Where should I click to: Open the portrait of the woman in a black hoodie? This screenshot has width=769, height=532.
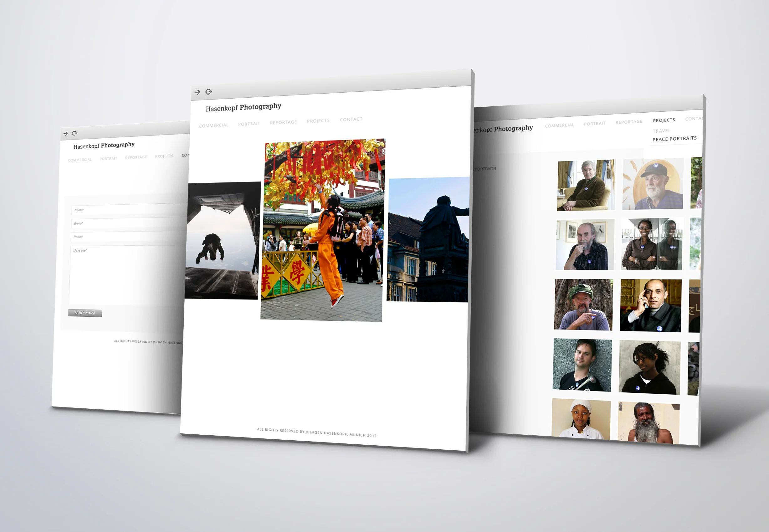click(649, 367)
